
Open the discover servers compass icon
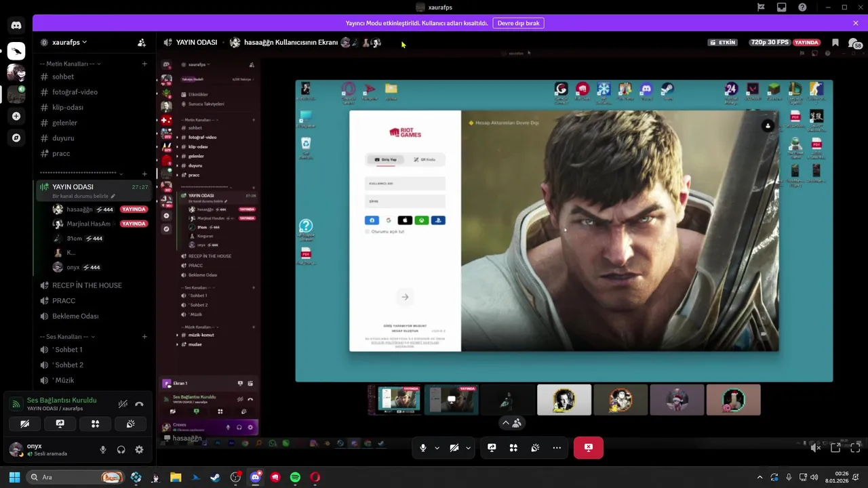(16, 138)
